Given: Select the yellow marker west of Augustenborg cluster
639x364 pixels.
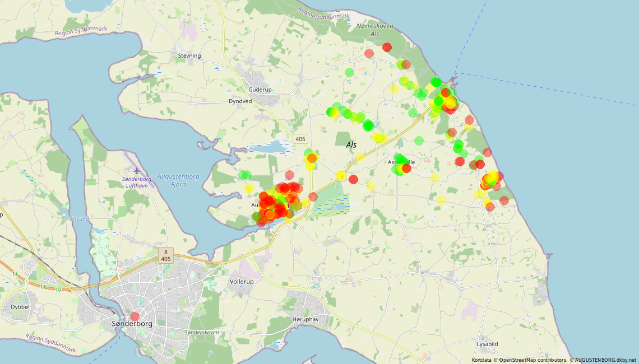Looking at the screenshot, I should [x=249, y=189].
